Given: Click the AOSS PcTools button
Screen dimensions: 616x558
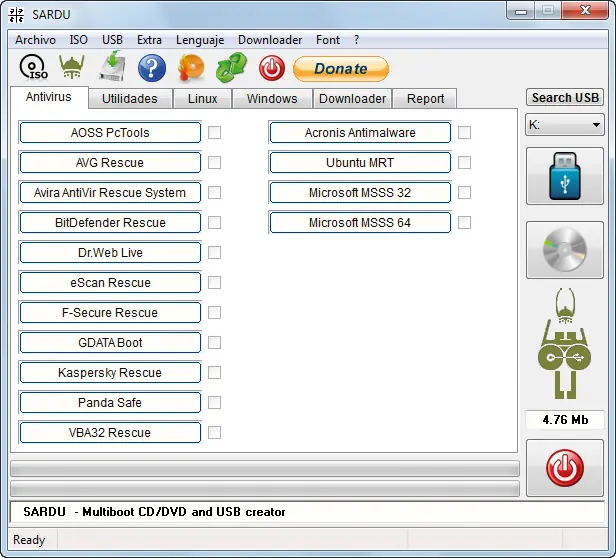Looking at the screenshot, I should pyautogui.click(x=110, y=132).
